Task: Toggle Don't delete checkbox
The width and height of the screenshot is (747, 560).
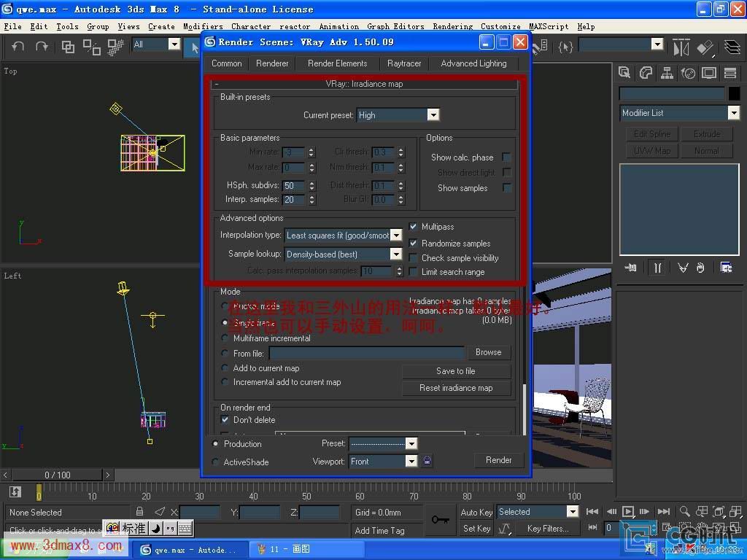Action: click(225, 419)
